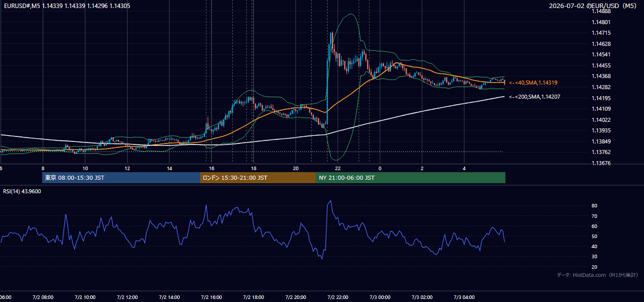Click price axis value 1.13762

pos(601,152)
